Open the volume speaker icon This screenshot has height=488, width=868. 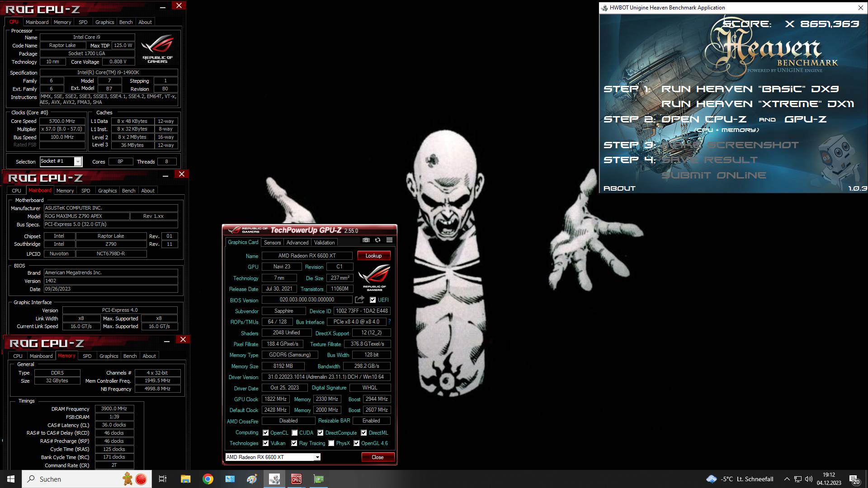(x=809, y=479)
